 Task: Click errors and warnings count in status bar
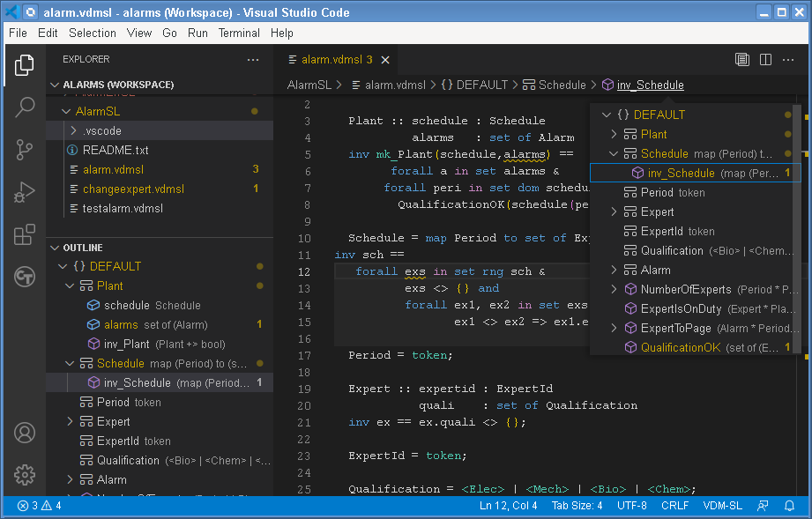[40, 506]
